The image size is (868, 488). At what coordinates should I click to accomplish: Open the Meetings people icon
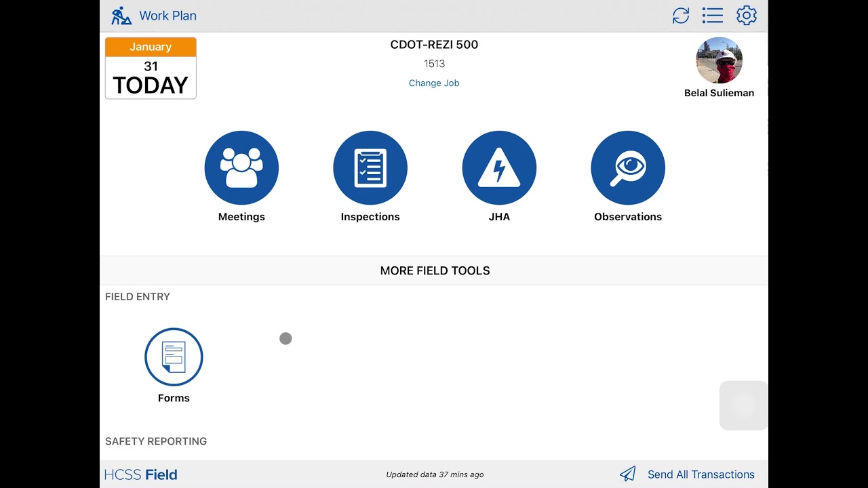pos(241,168)
